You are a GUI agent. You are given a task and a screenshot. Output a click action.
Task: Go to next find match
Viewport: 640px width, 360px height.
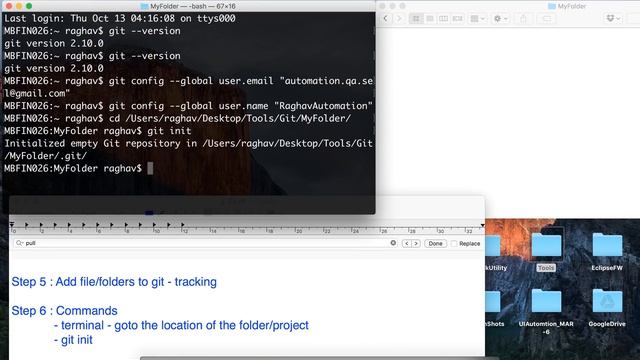tap(416, 243)
